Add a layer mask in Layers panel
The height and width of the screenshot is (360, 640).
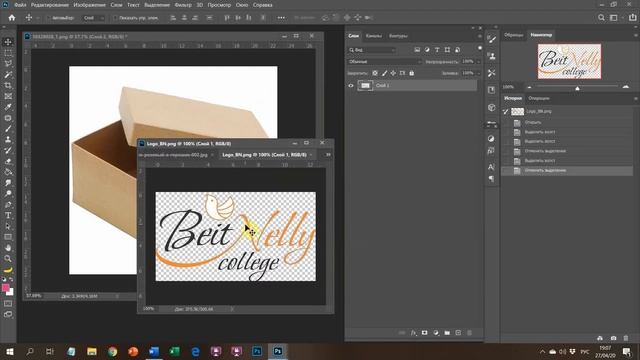click(424, 333)
